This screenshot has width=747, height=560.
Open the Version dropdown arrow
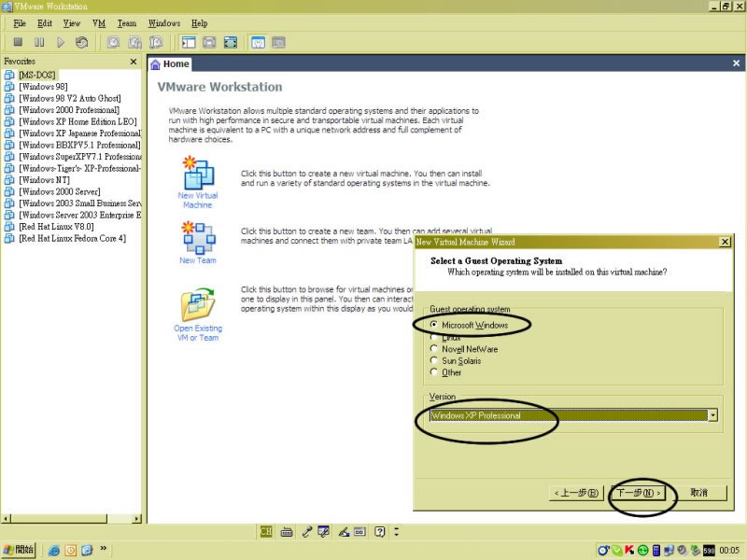tap(712, 415)
